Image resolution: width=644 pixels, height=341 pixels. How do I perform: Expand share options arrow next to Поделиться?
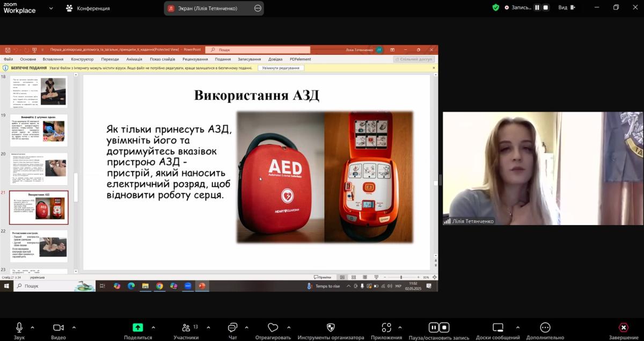[153, 327]
